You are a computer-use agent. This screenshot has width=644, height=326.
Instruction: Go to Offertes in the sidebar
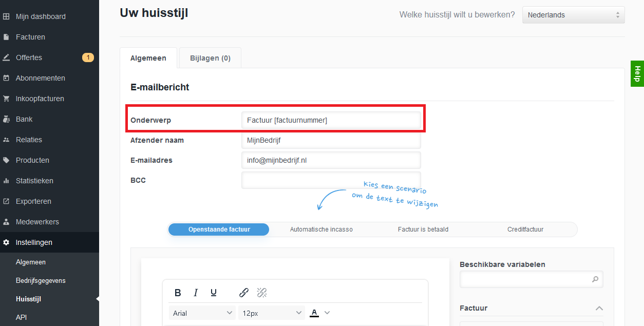29,57
